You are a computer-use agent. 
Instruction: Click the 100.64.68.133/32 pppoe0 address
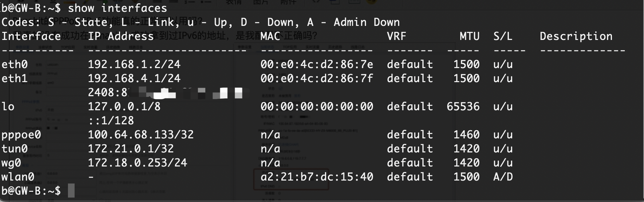[141, 135]
